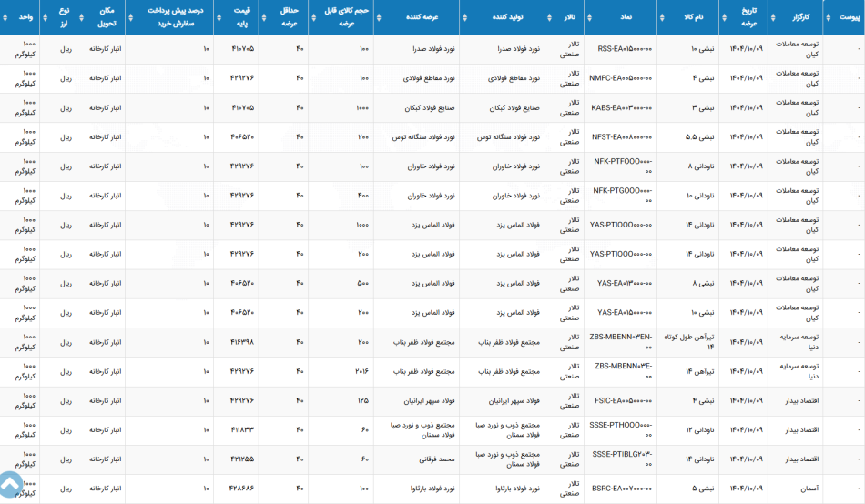The width and height of the screenshot is (865, 504).
Task: Click product name 'نبشی ۳'
Action: [703, 107]
